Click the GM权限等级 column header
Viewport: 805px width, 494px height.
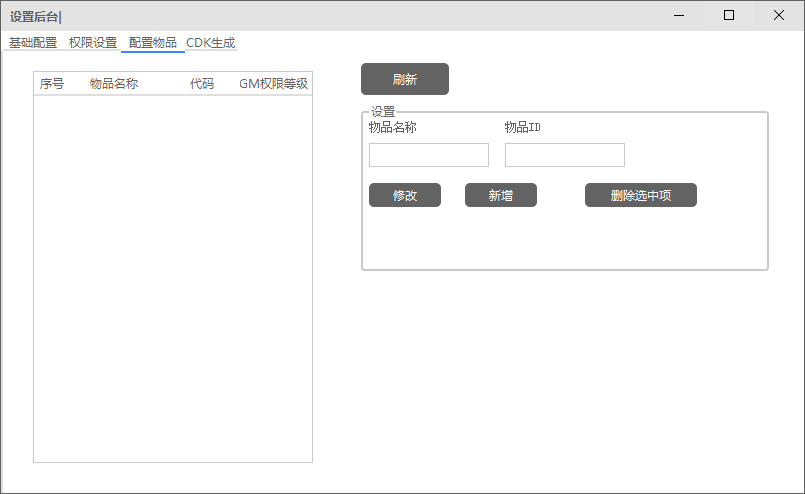[273, 84]
